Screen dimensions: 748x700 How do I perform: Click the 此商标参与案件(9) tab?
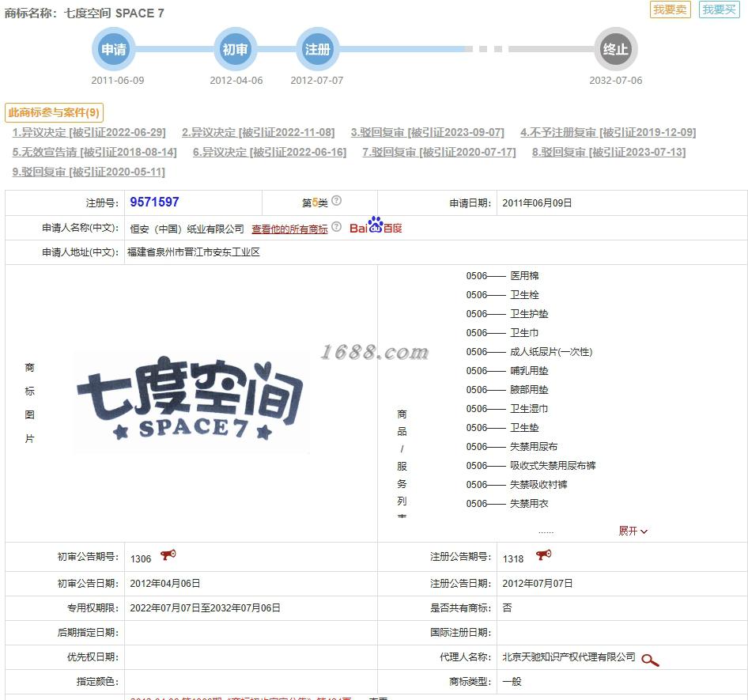click(x=54, y=112)
